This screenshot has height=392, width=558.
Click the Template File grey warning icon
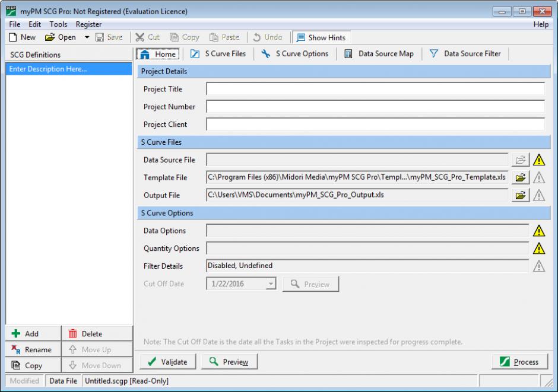539,177
